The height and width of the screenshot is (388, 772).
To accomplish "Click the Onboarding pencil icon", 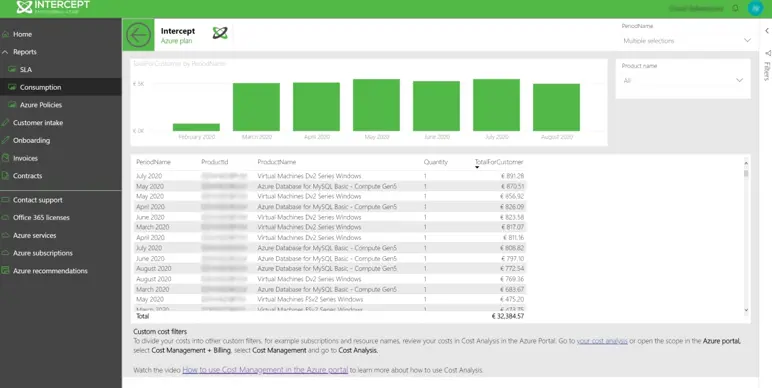I will coord(5,140).
